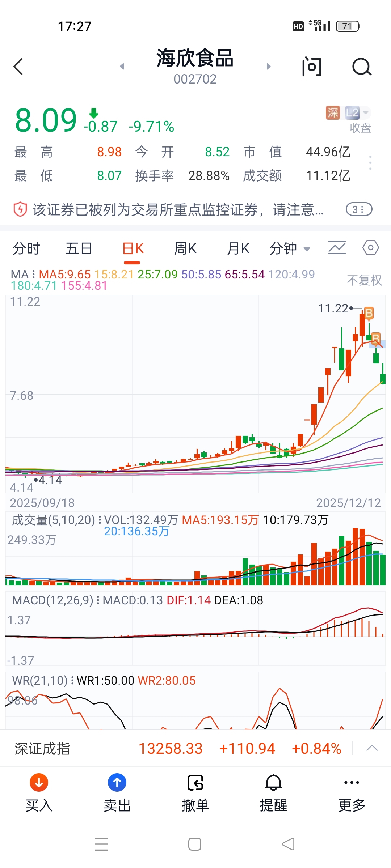Image resolution: width=391 pixels, height=868 pixels.
Task: Tap the 最高 8.98 value
Action: pos(109,152)
